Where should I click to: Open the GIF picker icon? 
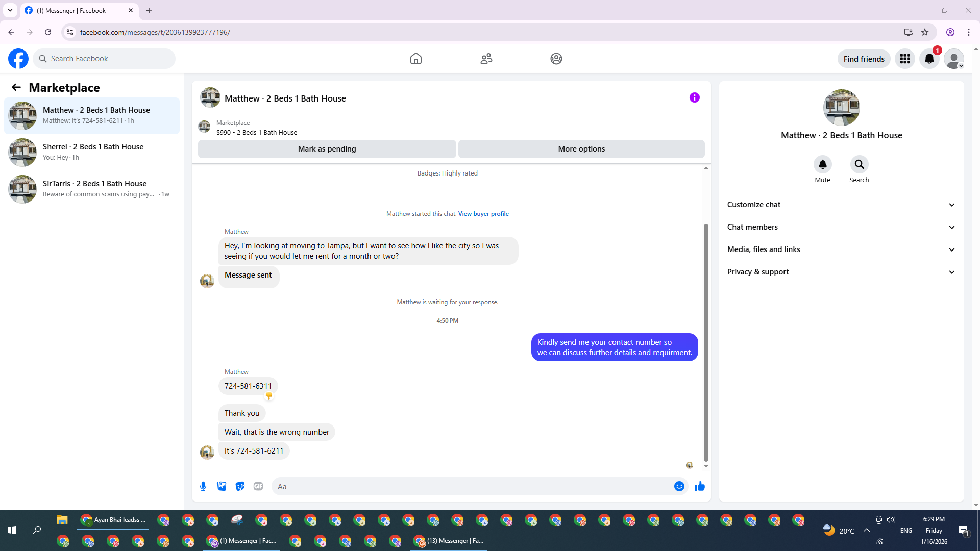[258, 486]
